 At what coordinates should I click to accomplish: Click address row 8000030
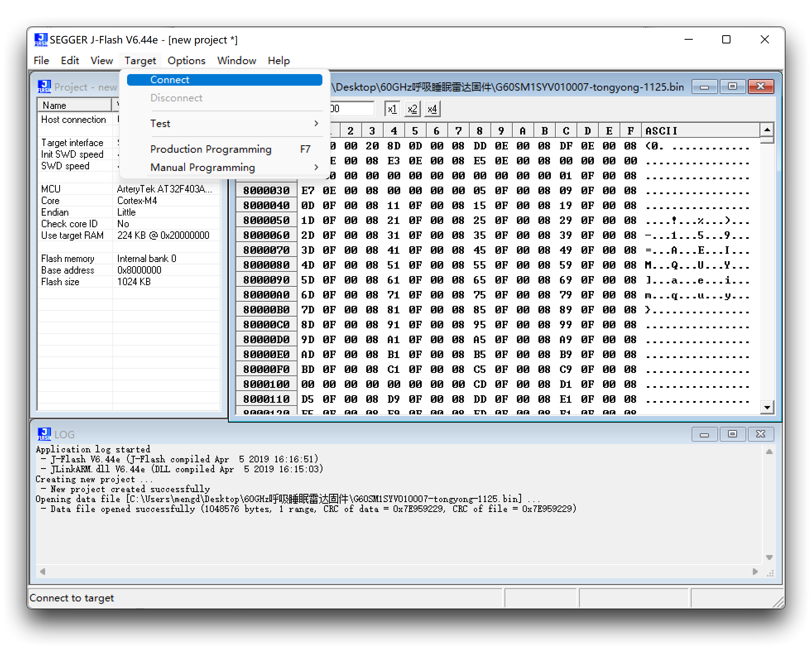(267, 190)
